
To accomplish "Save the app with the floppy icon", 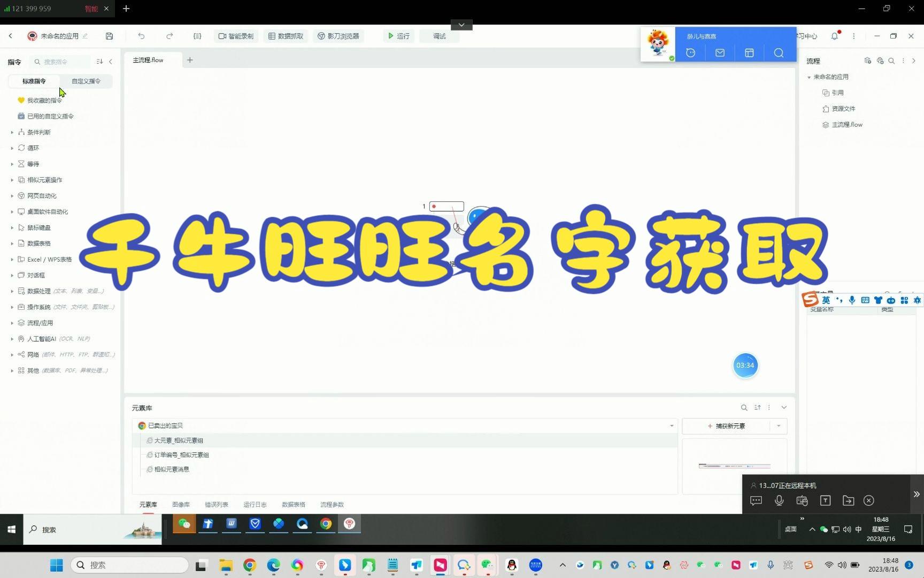I will point(109,36).
